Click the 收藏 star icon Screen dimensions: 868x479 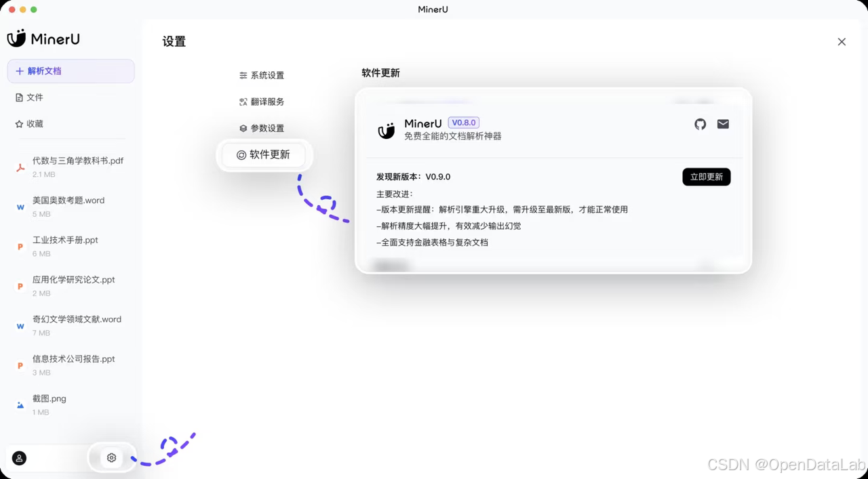tap(19, 124)
